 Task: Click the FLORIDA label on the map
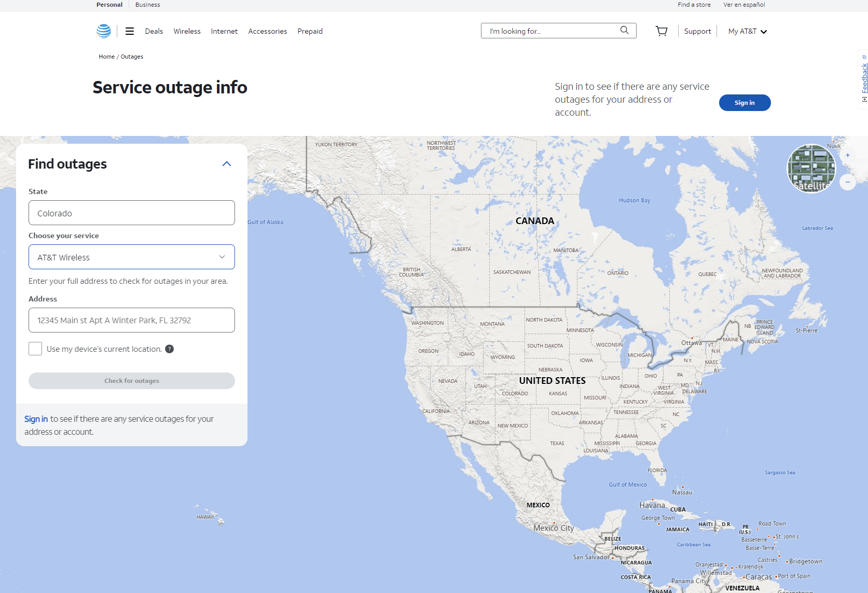[657, 471]
